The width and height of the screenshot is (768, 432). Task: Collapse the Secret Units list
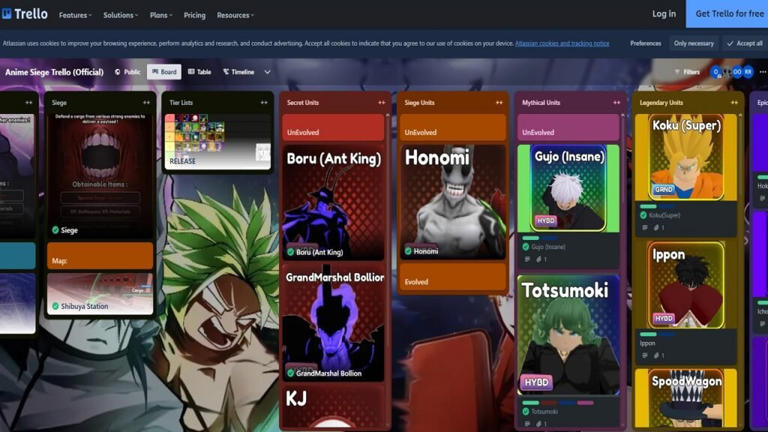381,102
